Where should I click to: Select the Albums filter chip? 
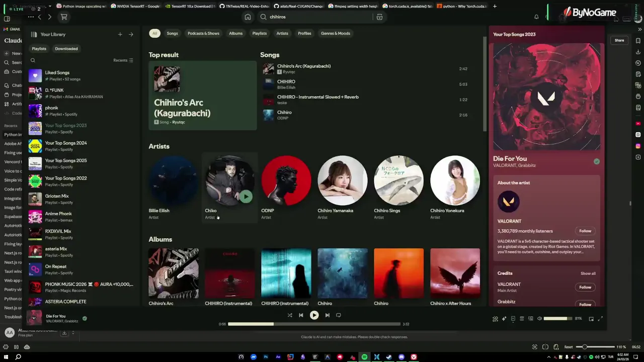click(x=235, y=33)
